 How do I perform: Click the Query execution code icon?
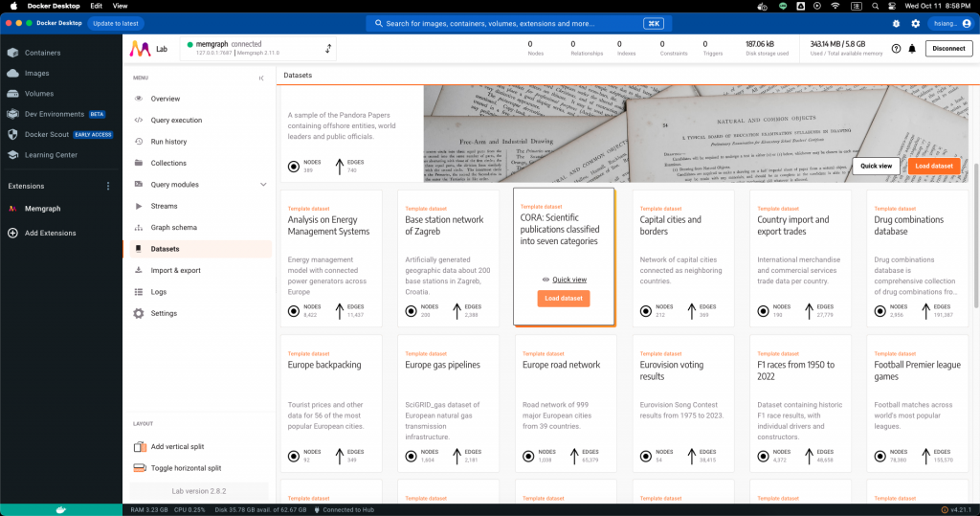[x=139, y=120]
